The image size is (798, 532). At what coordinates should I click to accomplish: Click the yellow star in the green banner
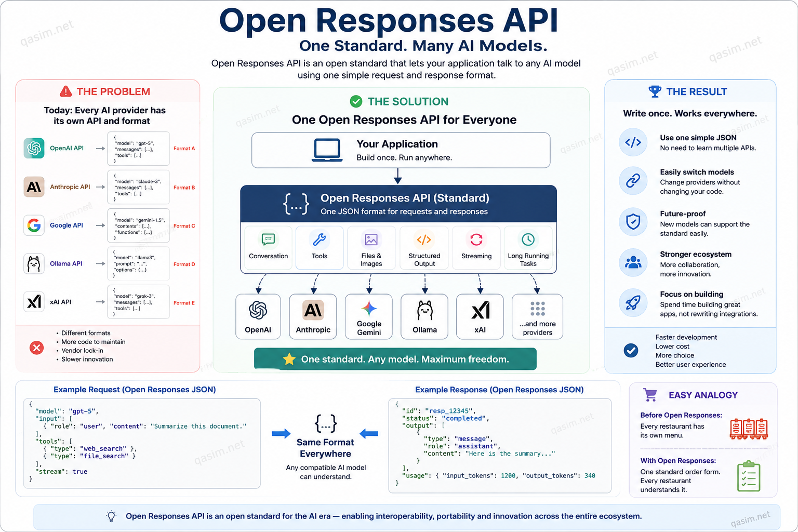click(x=289, y=359)
